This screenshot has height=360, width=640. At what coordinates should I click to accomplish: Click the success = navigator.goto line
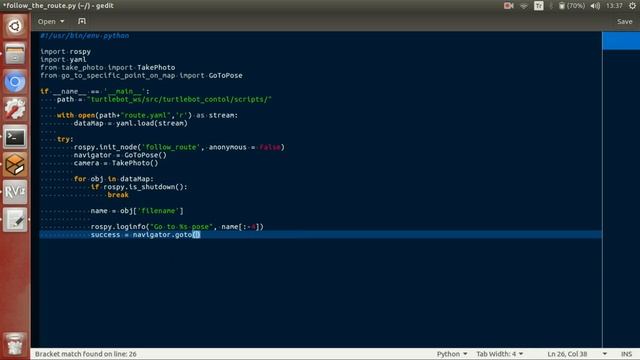coord(145,235)
